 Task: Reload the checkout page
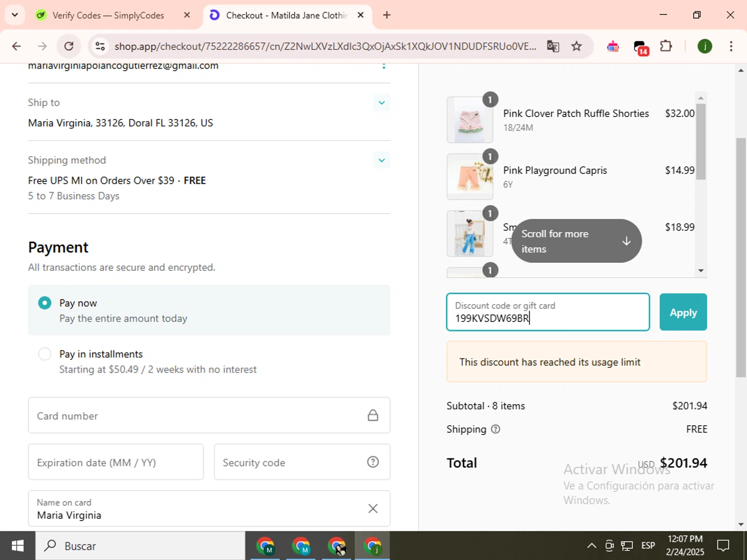(x=69, y=46)
